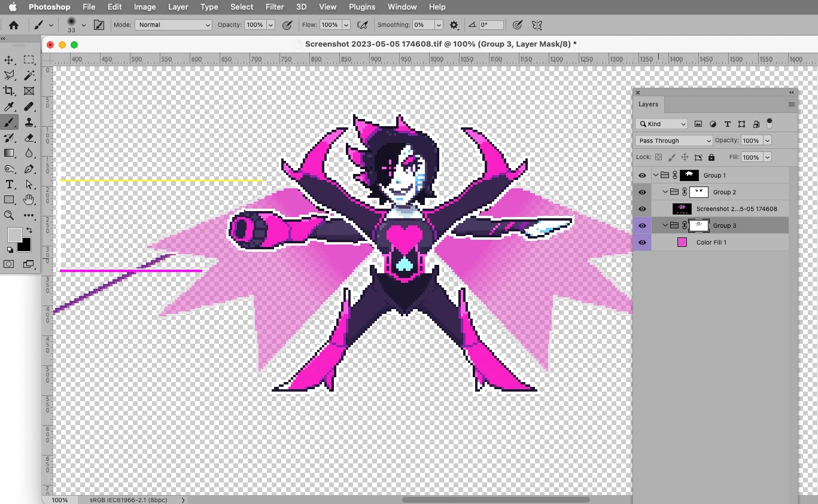Toggle Quick Mask mode
The height and width of the screenshot is (504, 818).
[x=10, y=264]
